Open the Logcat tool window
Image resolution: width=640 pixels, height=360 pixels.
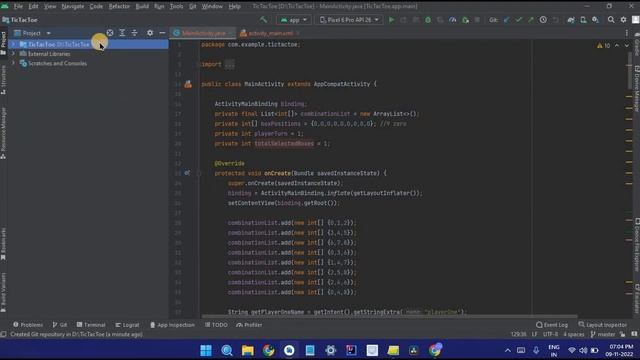click(127, 325)
